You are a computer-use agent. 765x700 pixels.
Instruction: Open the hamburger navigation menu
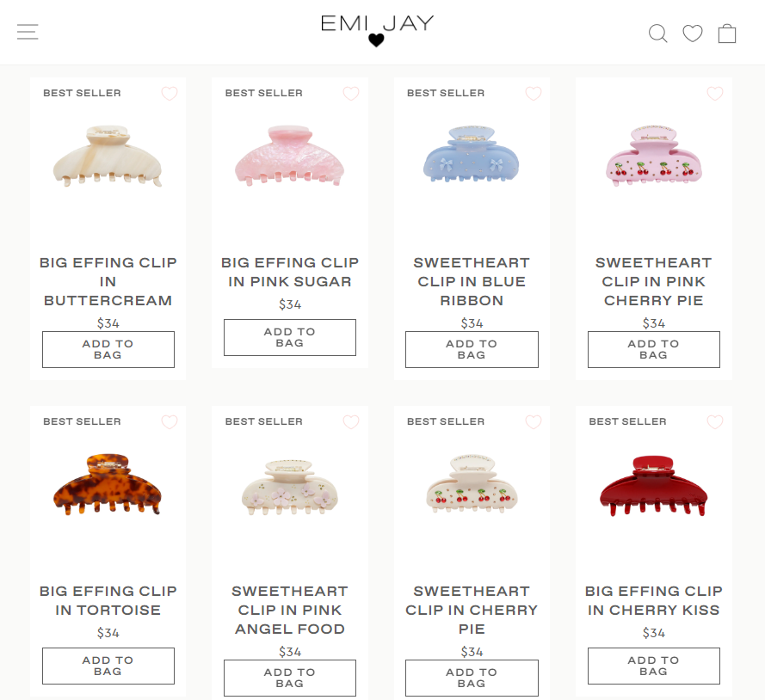pos(28,32)
